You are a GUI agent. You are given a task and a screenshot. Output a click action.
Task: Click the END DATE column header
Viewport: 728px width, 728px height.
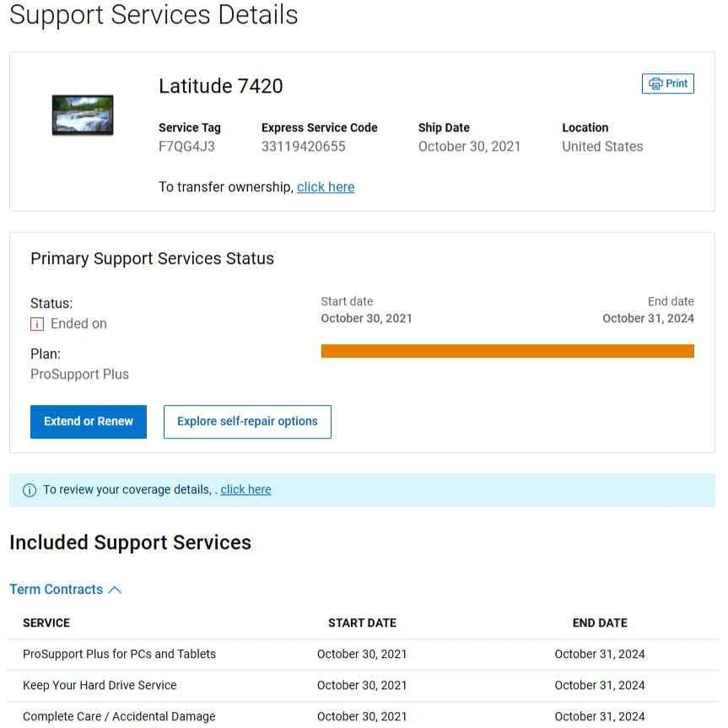pyautogui.click(x=600, y=623)
